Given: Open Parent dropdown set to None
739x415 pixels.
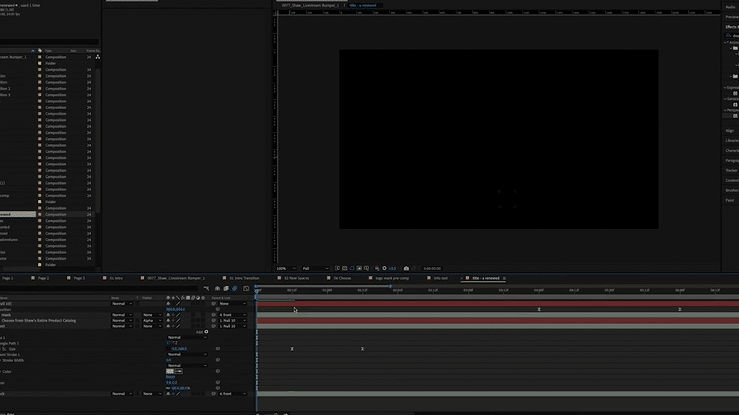Looking at the screenshot, I should click(232, 304).
